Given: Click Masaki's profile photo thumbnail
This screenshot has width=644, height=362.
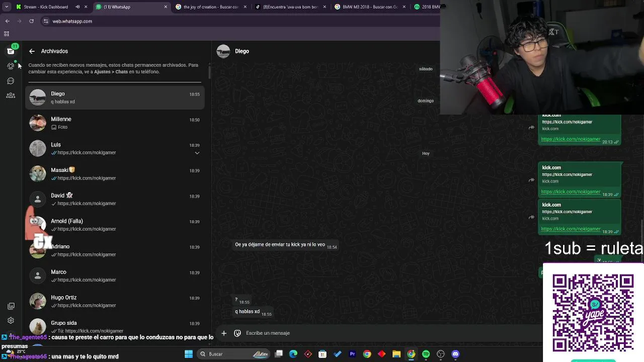Looking at the screenshot, I should click(x=37, y=174).
